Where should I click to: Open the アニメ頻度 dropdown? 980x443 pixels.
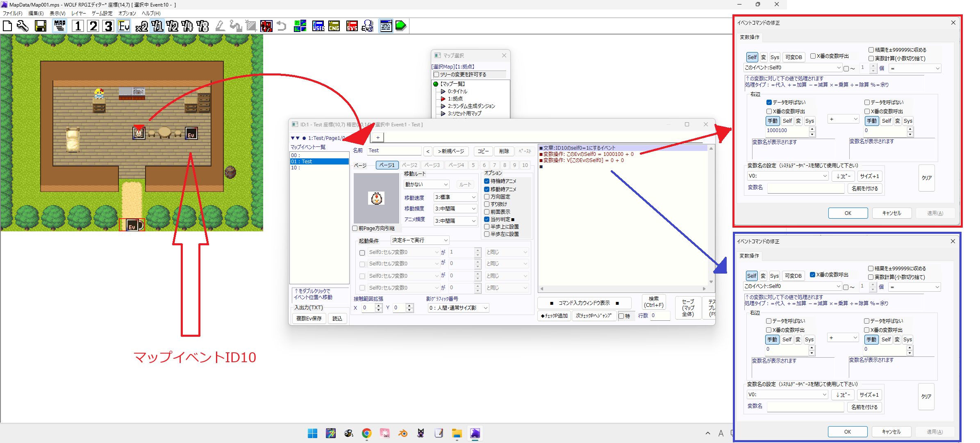click(x=456, y=221)
